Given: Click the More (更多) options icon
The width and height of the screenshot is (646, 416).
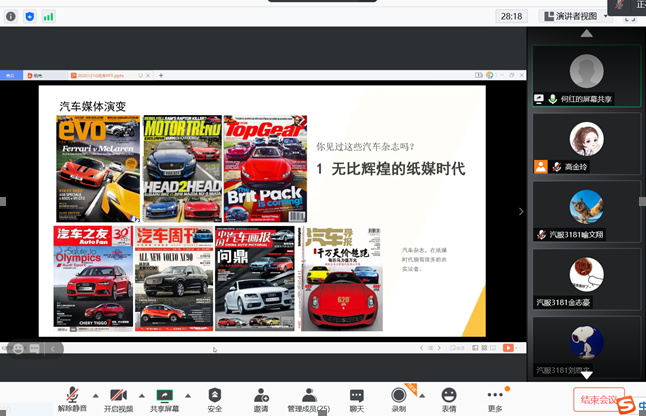Looking at the screenshot, I should tap(496, 399).
